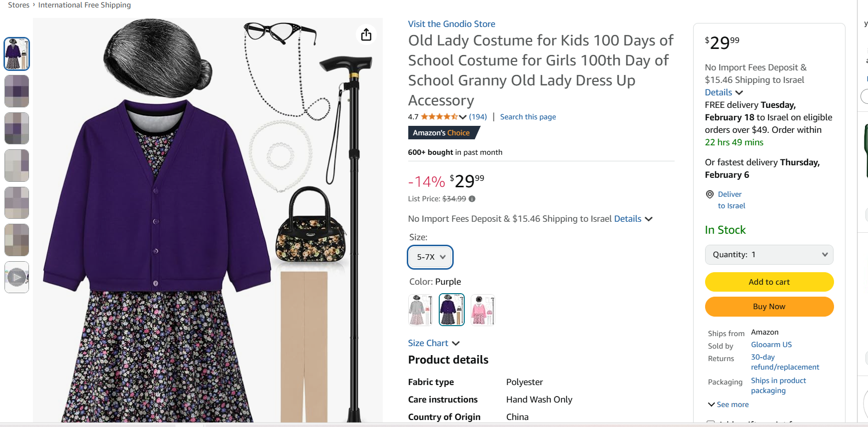Select the gray costume color swatch
The image size is (868, 427).
[420, 310]
